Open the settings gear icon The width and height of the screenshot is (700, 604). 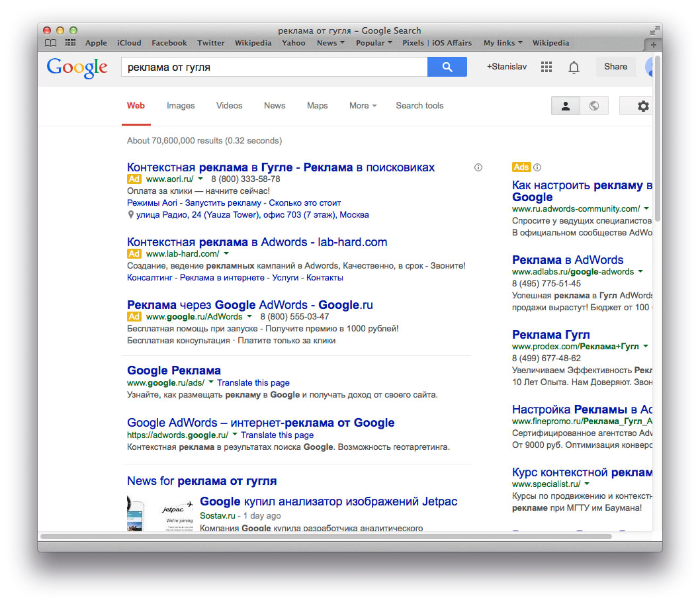click(643, 106)
